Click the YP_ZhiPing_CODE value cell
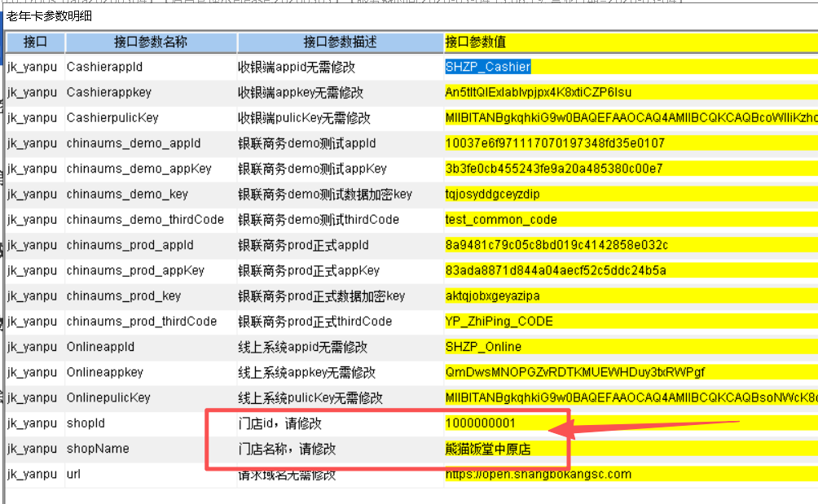 pos(499,321)
